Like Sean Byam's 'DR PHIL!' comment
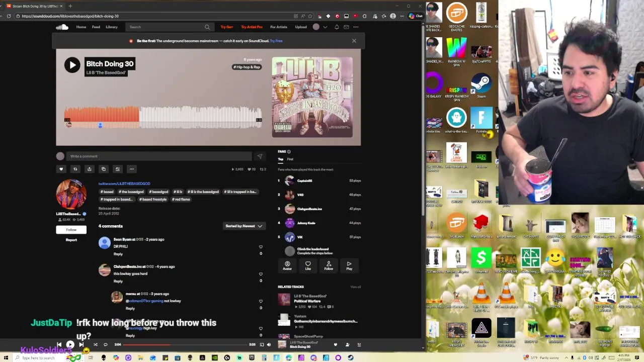Image resolution: width=644 pixels, height=362 pixels. click(261, 247)
